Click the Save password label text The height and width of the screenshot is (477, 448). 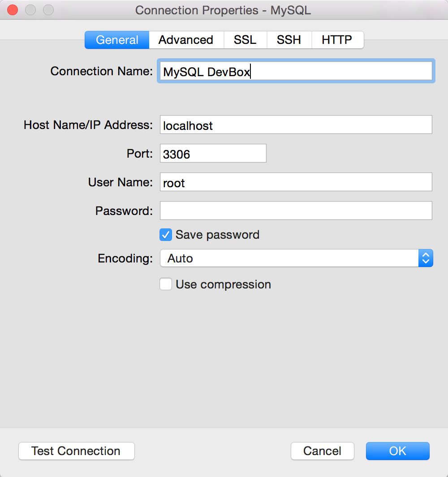click(217, 235)
